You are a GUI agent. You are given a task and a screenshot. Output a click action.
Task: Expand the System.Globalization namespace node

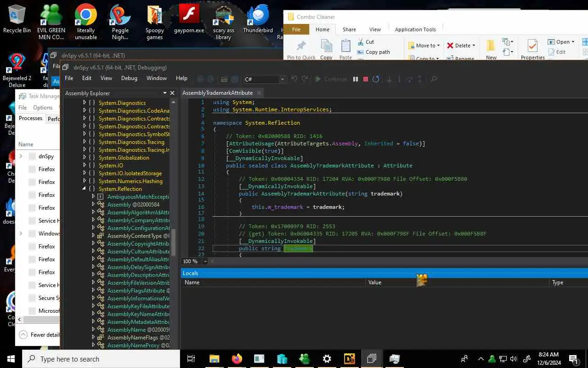pos(85,157)
